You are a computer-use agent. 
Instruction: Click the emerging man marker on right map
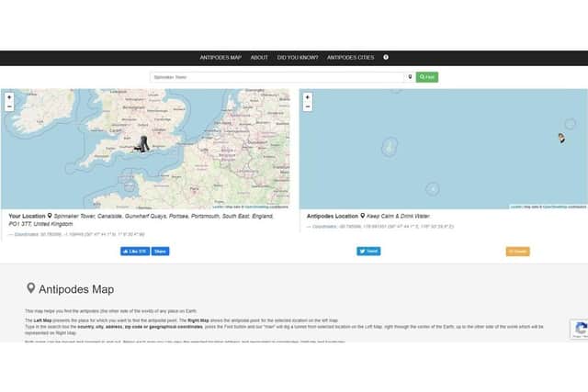[561, 138]
